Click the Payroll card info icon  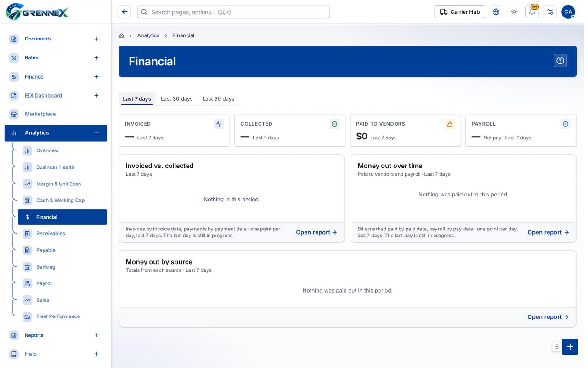(x=565, y=124)
